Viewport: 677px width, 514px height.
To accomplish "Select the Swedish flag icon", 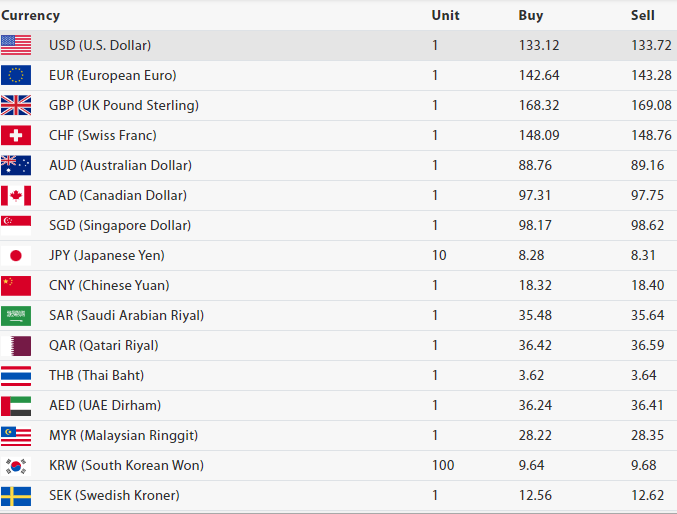I will [x=16, y=495].
